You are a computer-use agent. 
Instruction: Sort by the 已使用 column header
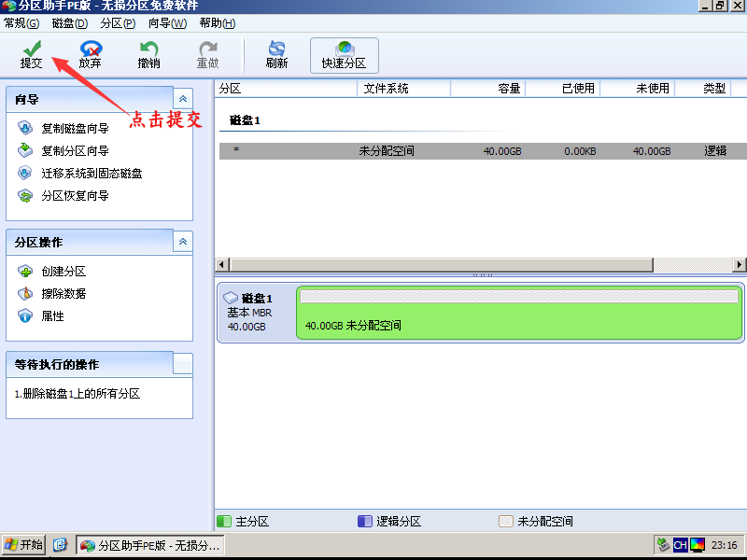(x=563, y=88)
